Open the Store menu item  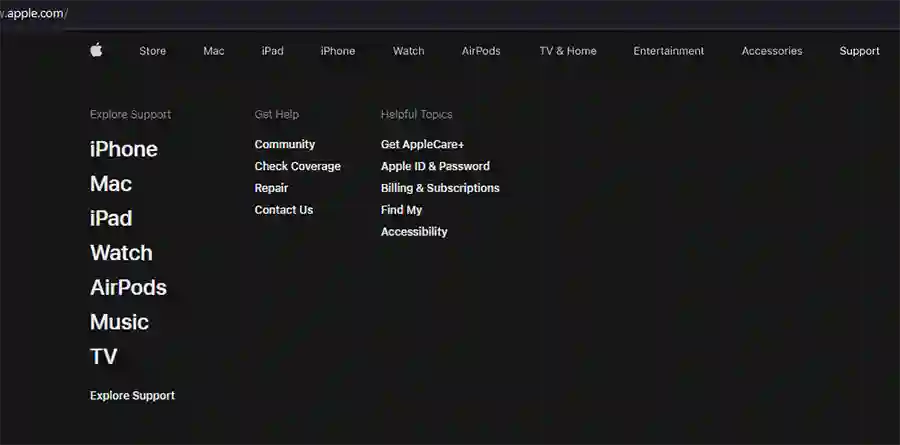click(x=153, y=51)
